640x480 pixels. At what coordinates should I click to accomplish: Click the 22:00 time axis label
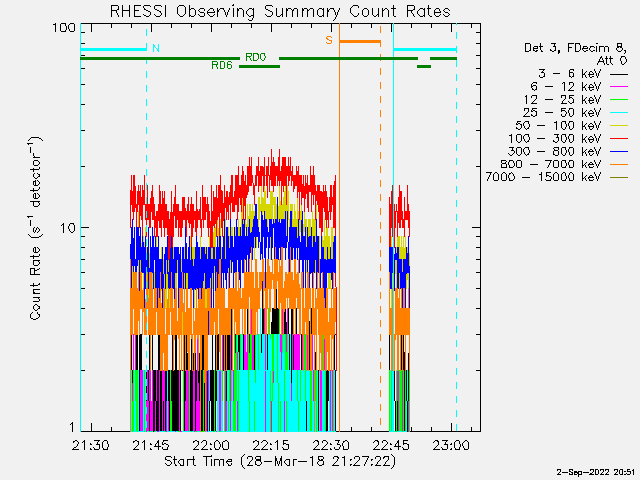tap(211, 445)
